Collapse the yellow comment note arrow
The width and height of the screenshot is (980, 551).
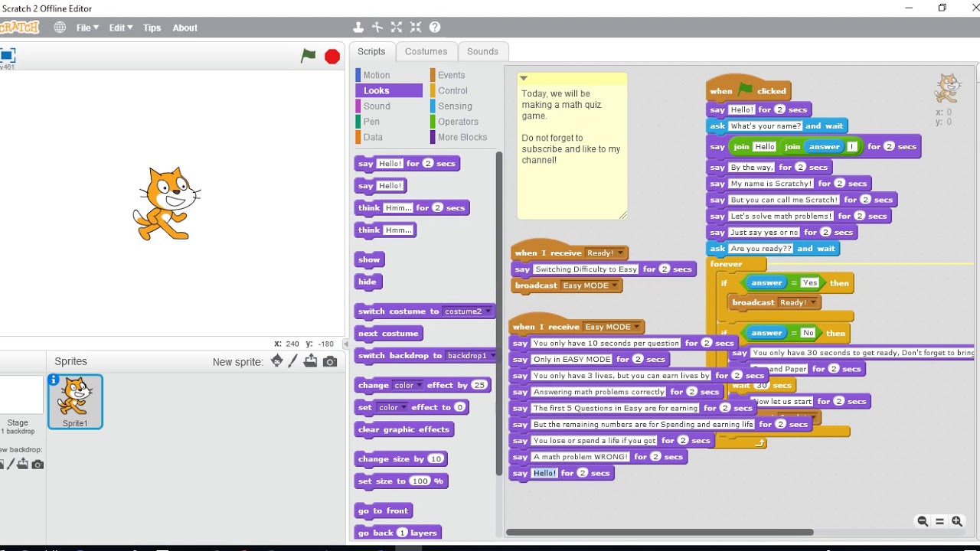pyautogui.click(x=524, y=78)
